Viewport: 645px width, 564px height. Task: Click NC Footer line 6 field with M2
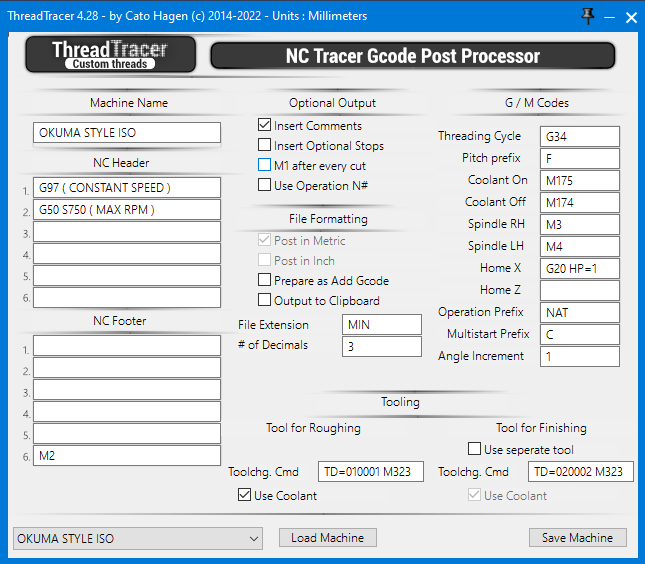(127, 456)
